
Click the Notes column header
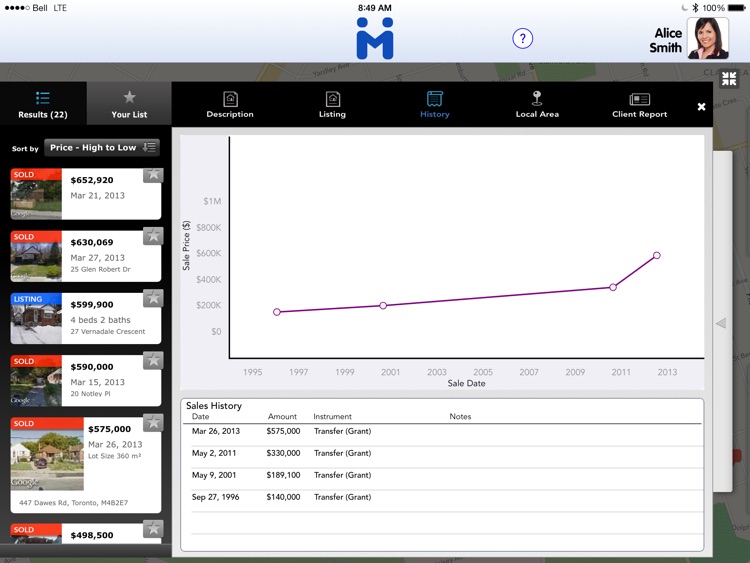click(x=460, y=417)
